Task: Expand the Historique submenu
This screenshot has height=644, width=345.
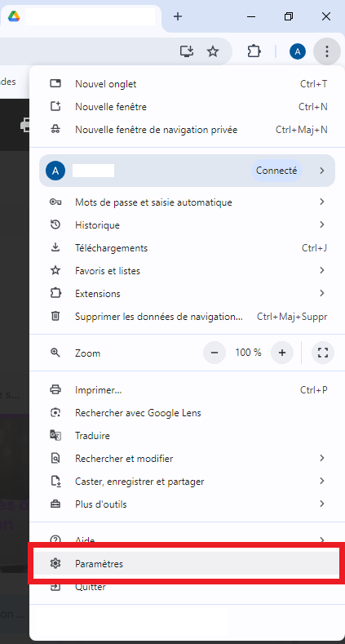Action: point(187,225)
